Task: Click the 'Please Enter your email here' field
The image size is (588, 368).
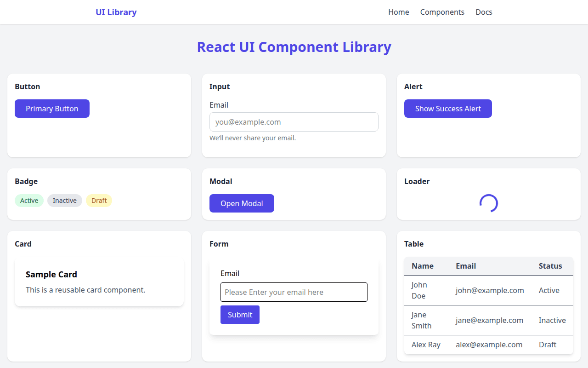Action: tap(294, 292)
